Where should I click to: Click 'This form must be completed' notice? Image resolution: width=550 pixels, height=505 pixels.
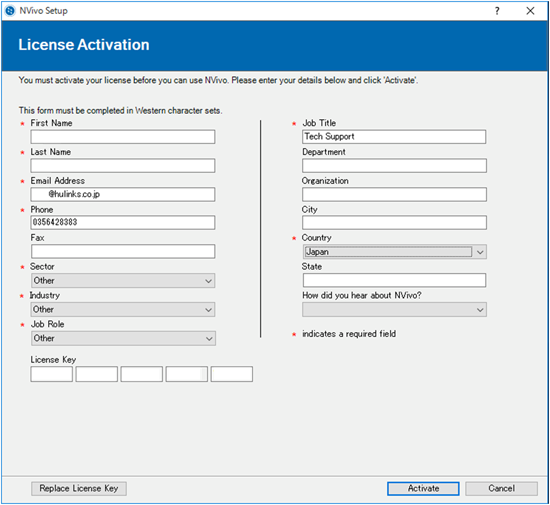[x=120, y=110]
